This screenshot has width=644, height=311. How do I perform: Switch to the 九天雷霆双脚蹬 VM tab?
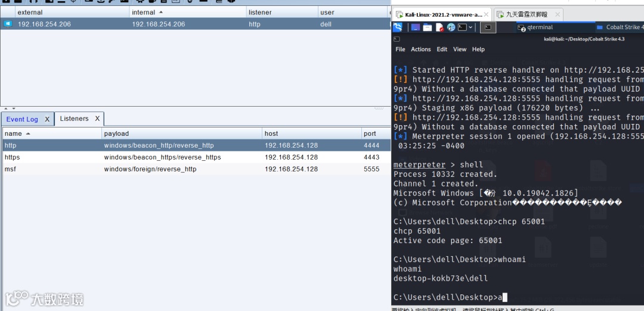[x=528, y=15]
